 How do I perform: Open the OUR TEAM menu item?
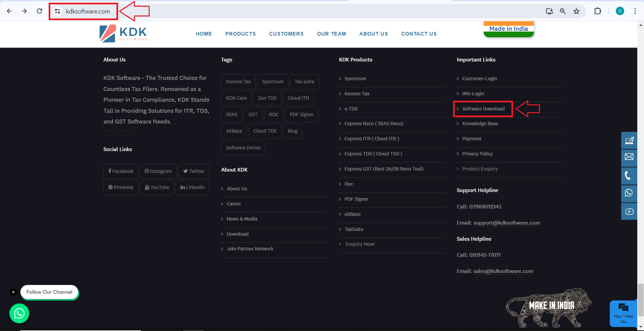click(331, 34)
